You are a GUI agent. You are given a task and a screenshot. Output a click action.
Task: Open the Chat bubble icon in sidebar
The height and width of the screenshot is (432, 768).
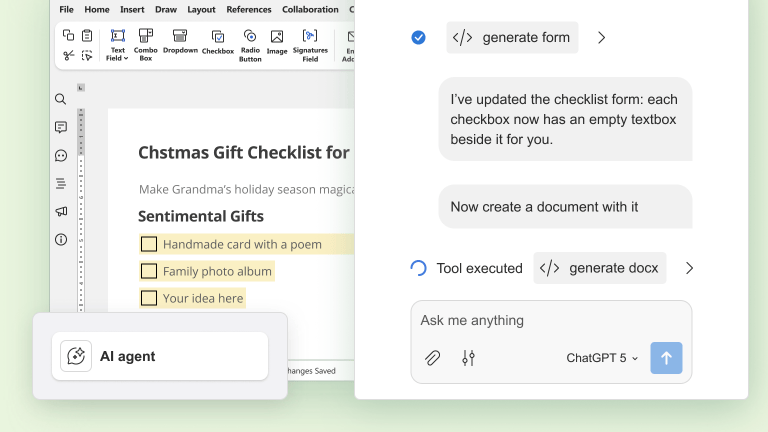(61, 156)
